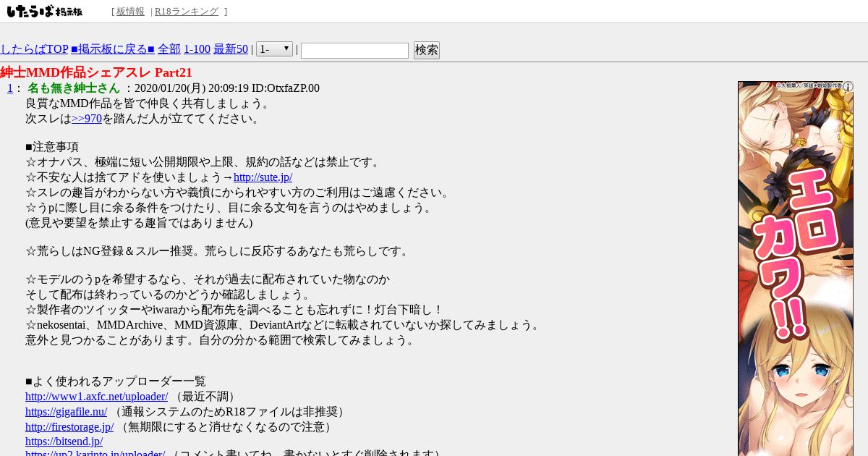Expand the 1- range dropdown

pyautogui.click(x=274, y=49)
